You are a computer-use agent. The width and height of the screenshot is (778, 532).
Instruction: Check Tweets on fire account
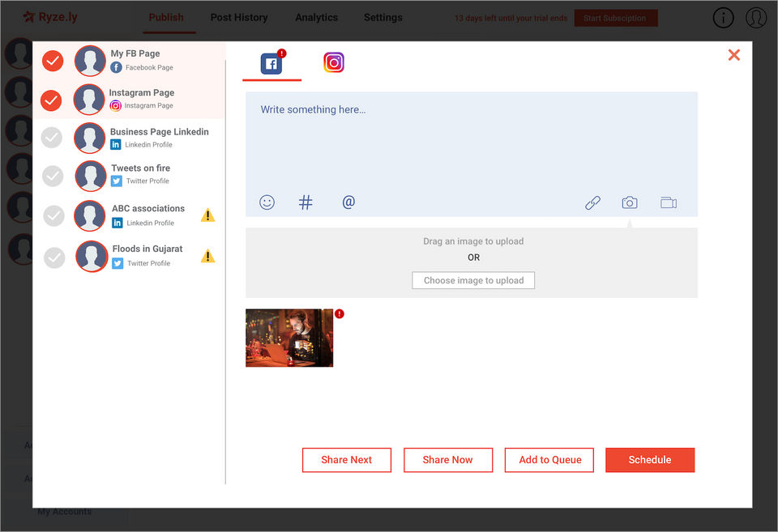(x=53, y=176)
